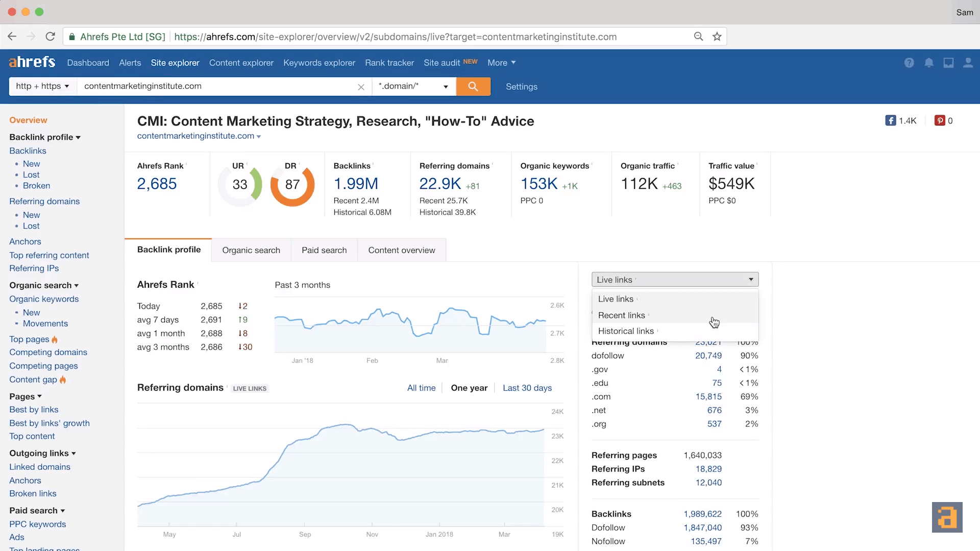The width and height of the screenshot is (980, 551).
Task: Click the secure lock icon in URL bar
Action: click(x=72, y=37)
